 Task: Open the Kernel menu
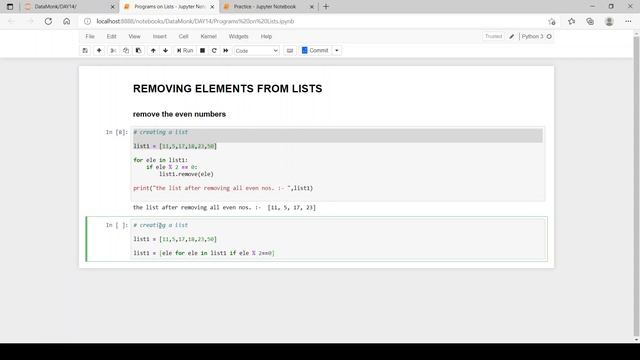tap(208, 36)
